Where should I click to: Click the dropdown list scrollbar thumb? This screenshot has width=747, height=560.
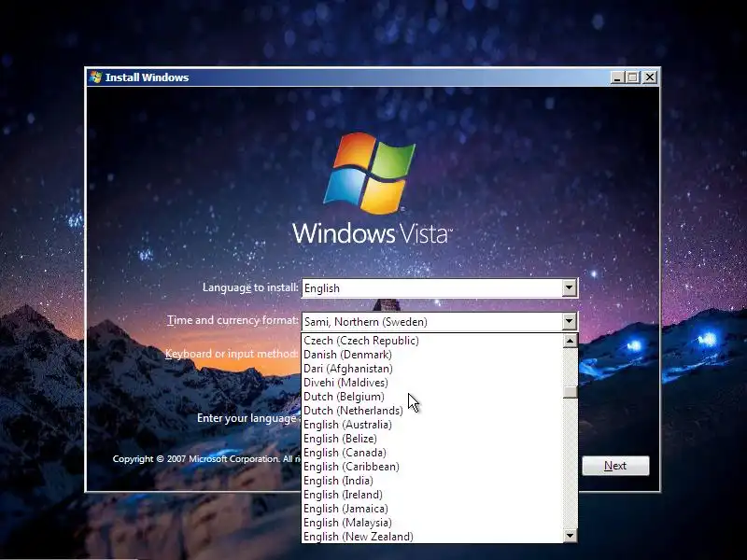(570, 391)
